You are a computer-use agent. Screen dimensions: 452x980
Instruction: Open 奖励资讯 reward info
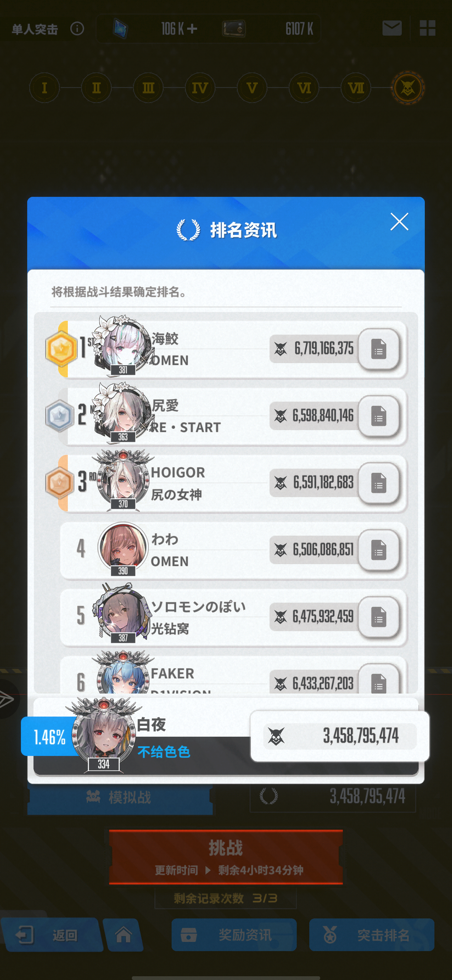click(x=234, y=935)
